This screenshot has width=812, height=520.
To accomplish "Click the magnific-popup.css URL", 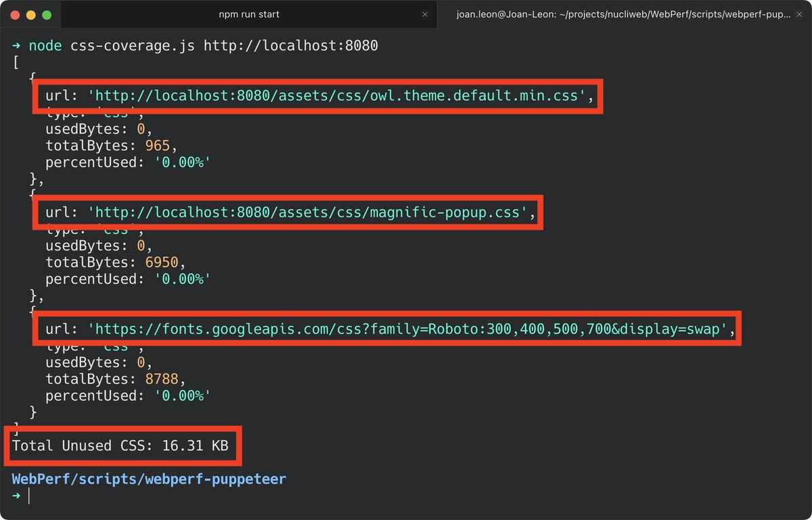I will [x=307, y=213].
